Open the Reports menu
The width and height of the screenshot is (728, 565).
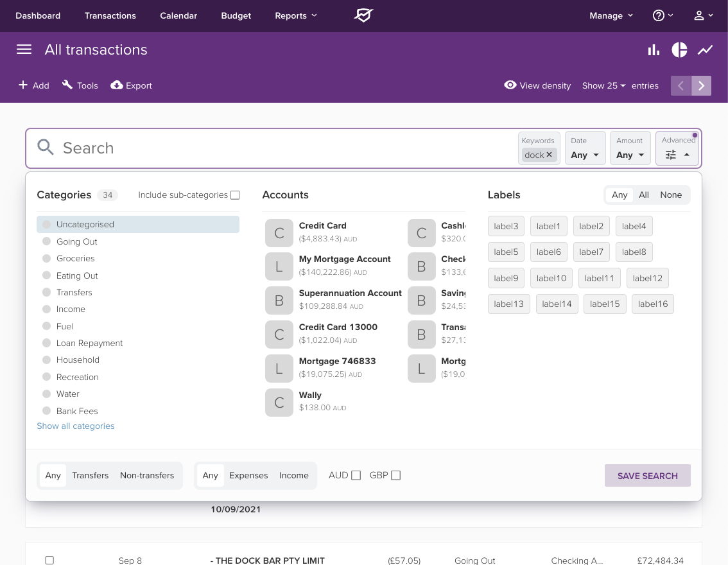tap(295, 15)
